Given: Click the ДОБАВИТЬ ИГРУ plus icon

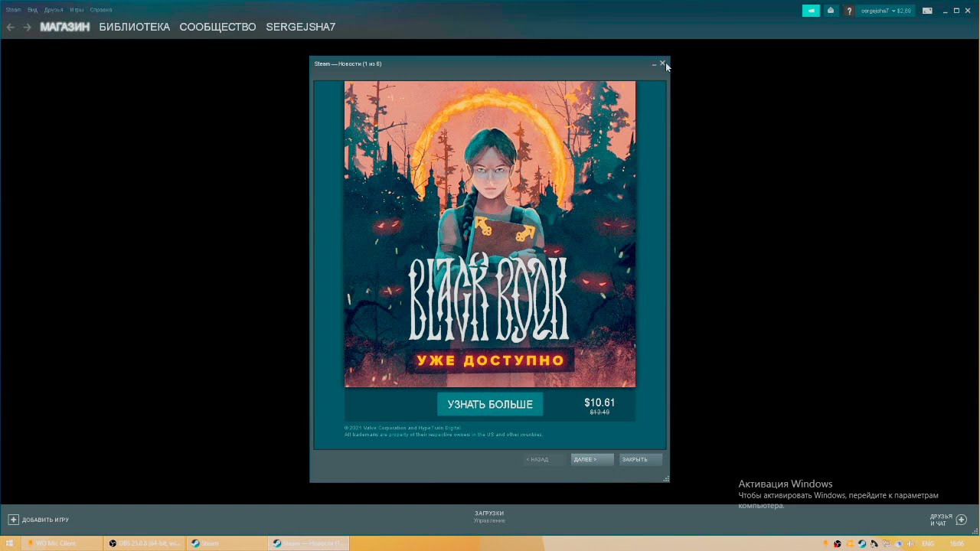Looking at the screenshot, I should click(13, 520).
